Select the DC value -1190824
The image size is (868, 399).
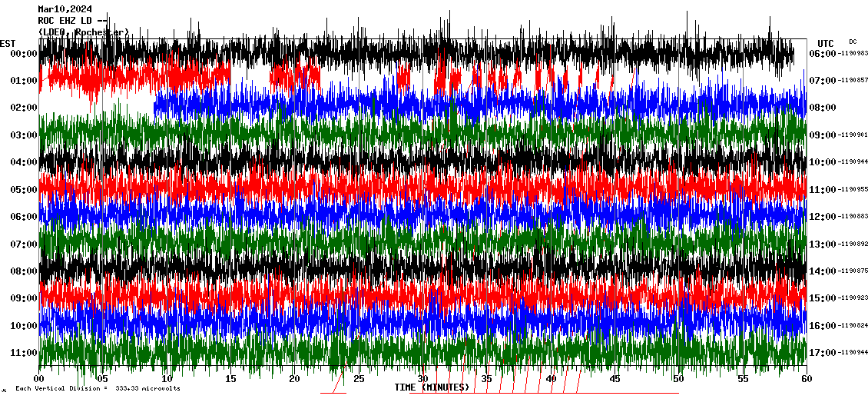pyautogui.click(x=853, y=326)
